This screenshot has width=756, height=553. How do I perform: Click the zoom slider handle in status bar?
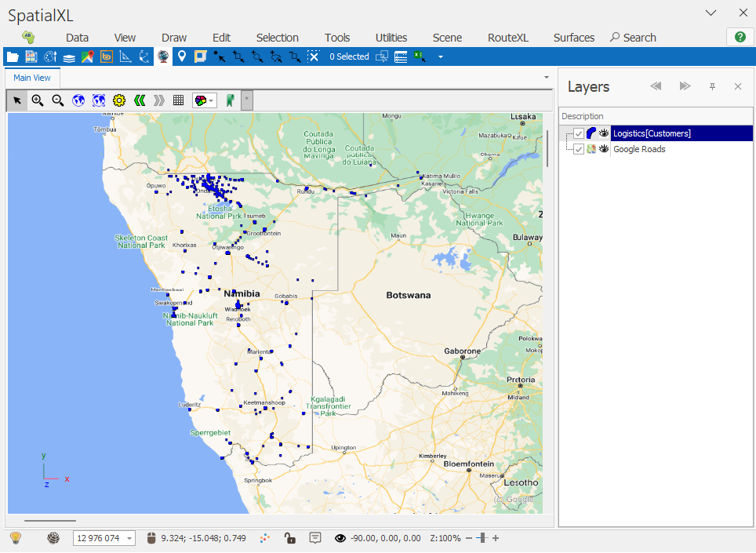(482, 538)
